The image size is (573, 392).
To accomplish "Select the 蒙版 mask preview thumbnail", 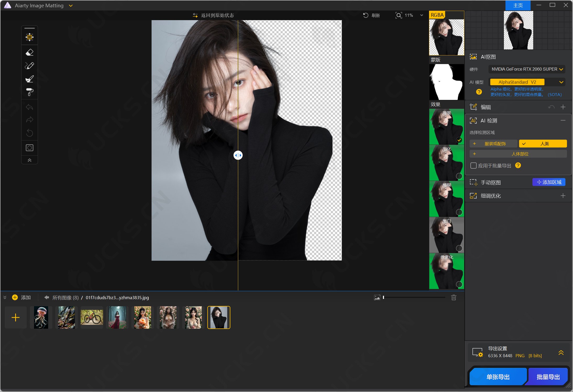I will 447,82.
